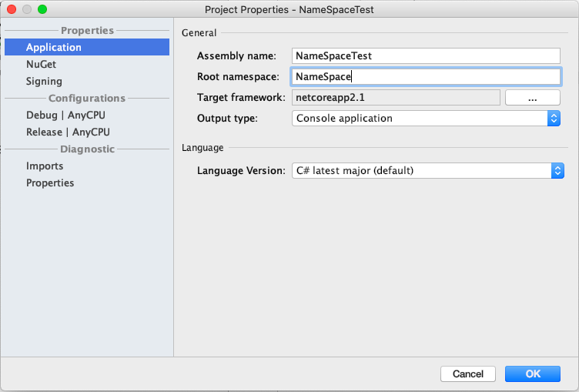Minimize the Project Properties window
Screen dimensions: 579x392
(27, 9)
